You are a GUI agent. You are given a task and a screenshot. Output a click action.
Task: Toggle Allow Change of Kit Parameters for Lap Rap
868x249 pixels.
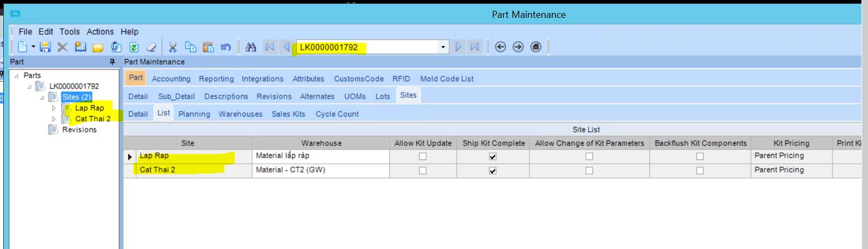(589, 156)
